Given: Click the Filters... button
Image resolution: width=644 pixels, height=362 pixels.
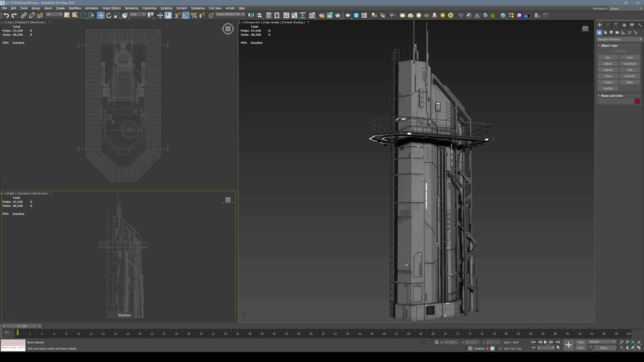Looking at the screenshot, I should (605, 348).
